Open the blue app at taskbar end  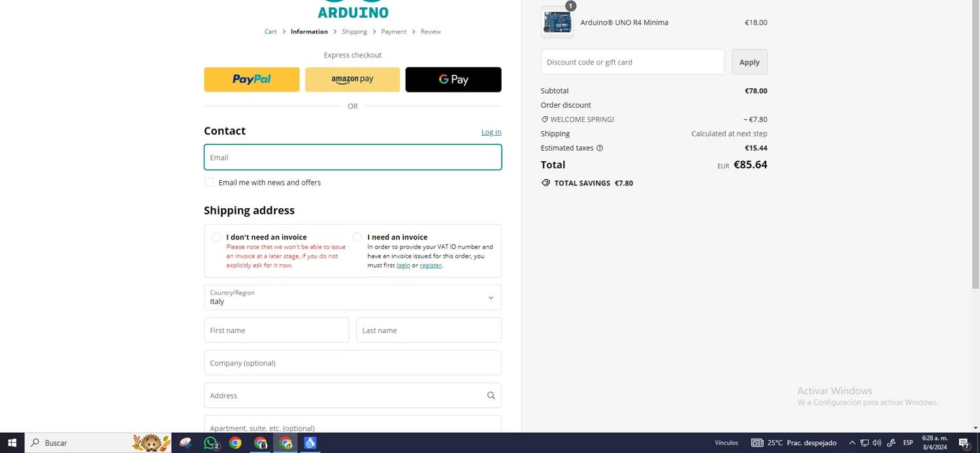pyautogui.click(x=310, y=443)
